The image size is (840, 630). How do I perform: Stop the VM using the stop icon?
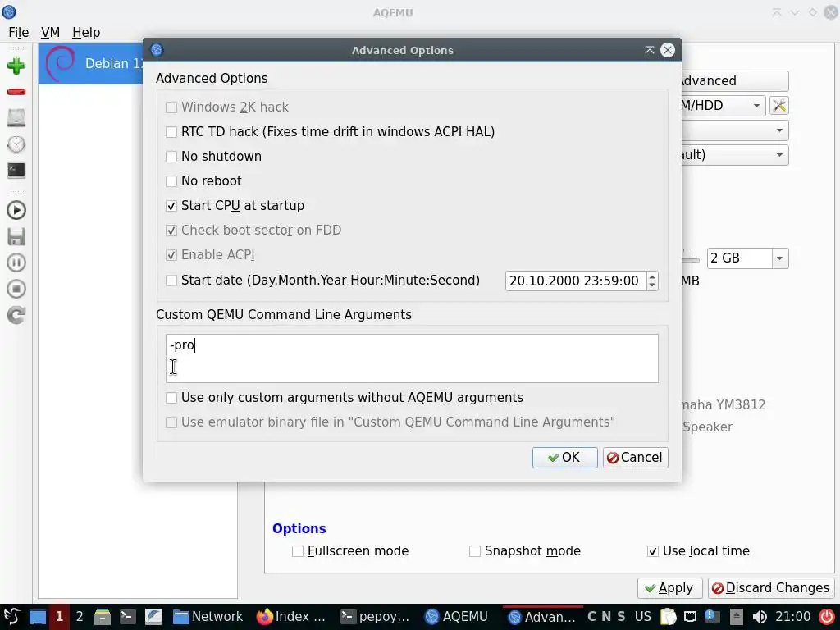(16, 289)
